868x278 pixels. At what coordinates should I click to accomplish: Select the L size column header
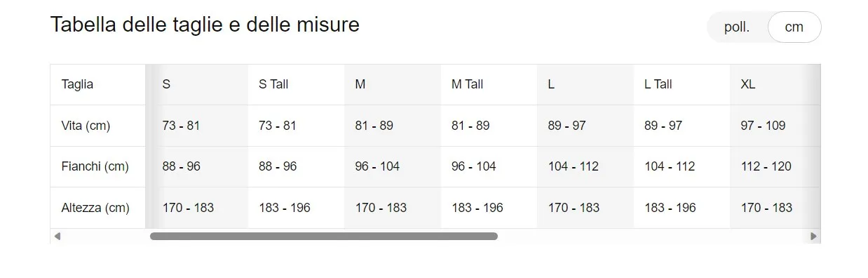click(551, 84)
